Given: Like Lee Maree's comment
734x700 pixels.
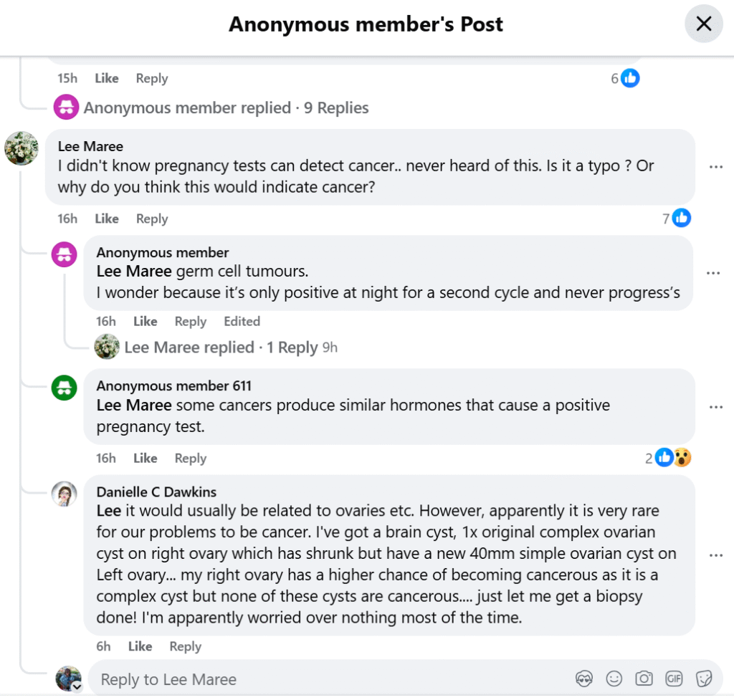Looking at the screenshot, I should [106, 219].
